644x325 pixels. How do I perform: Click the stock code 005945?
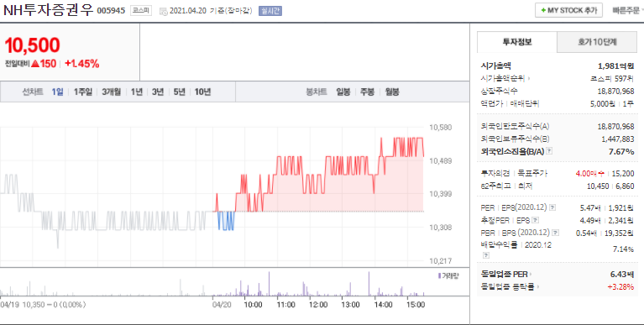tap(111, 11)
